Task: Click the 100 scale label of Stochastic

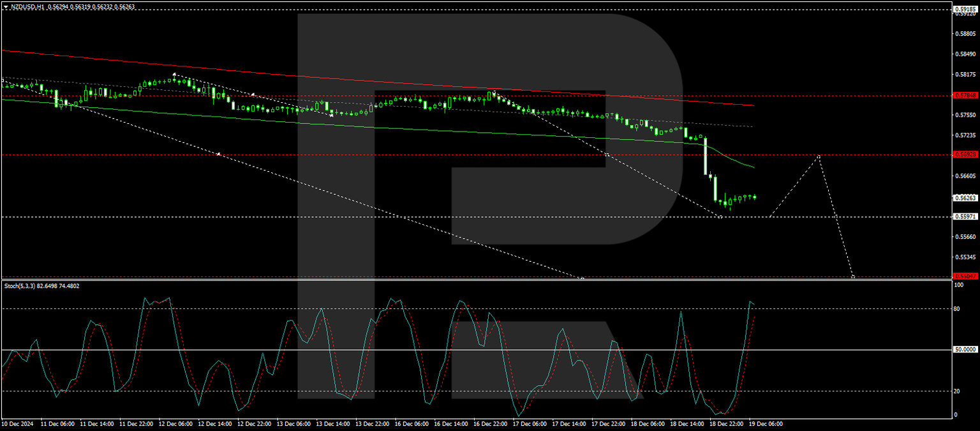Action: pos(958,285)
